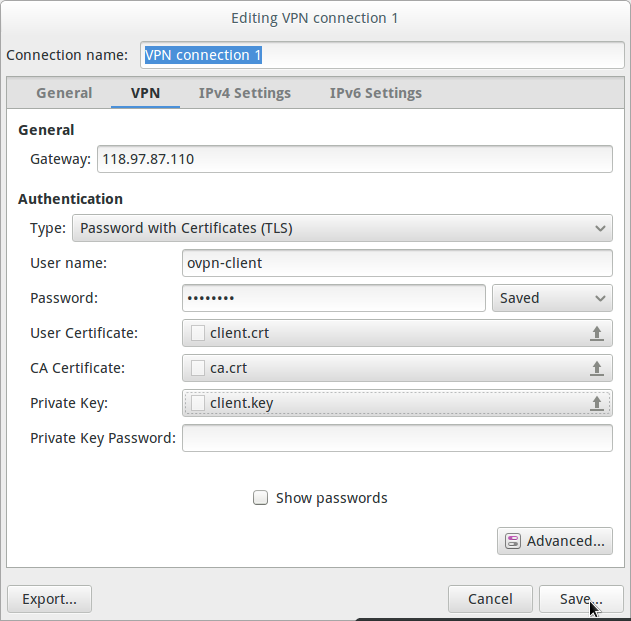The width and height of the screenshot is (631, 621).
Task: Open the IPv6 Settings tab
Action: (x=376, y=93)
